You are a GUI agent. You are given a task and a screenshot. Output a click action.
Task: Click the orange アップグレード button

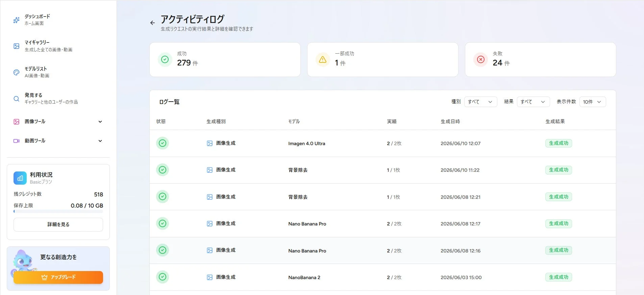click(58, 277)
